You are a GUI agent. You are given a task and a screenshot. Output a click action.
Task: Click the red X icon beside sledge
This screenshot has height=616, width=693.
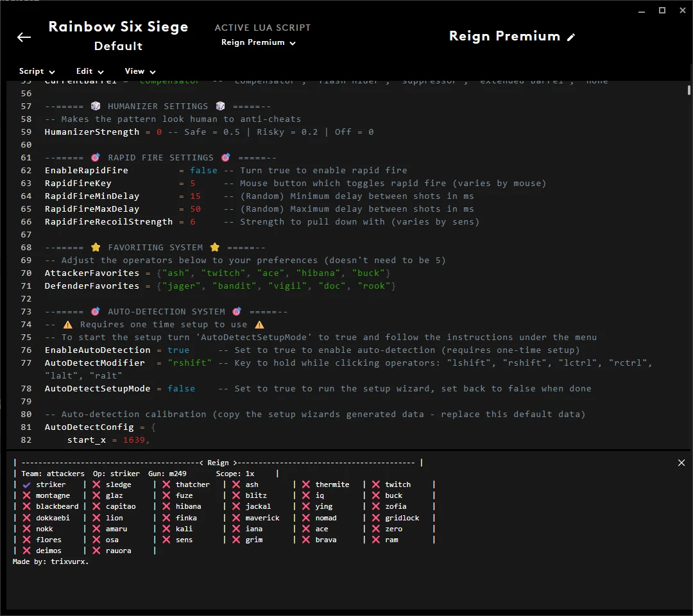pos(96,484)
